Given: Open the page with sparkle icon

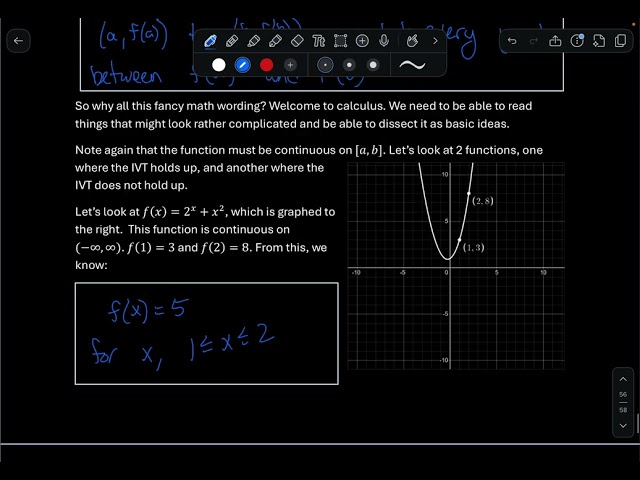Looking at the screenshot, I should coord(599,41).
